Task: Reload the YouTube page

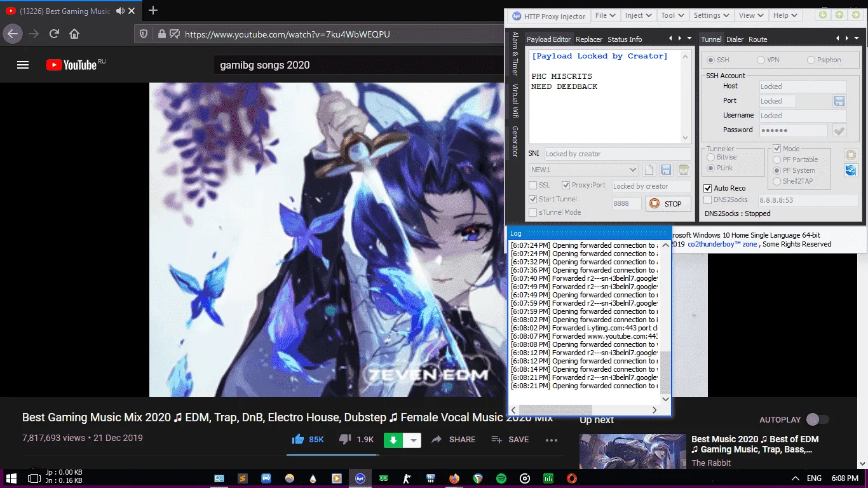Action: coord(54,34)
